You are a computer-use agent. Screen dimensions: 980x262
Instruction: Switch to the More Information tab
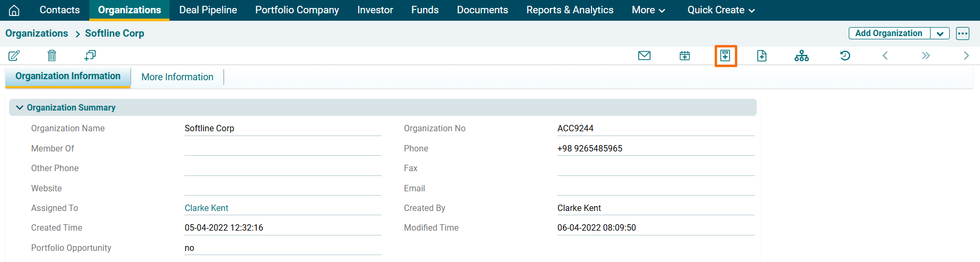177,77
